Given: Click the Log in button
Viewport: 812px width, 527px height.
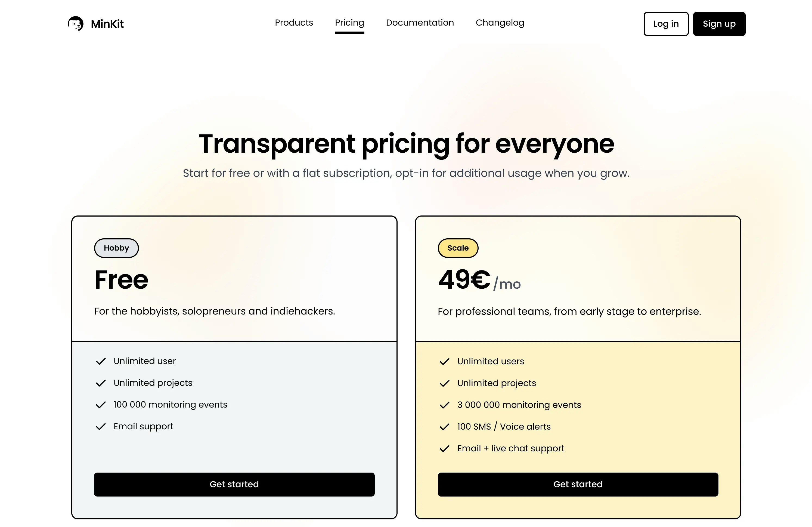Looking at the screenshot, I should [x=666, y=24].
